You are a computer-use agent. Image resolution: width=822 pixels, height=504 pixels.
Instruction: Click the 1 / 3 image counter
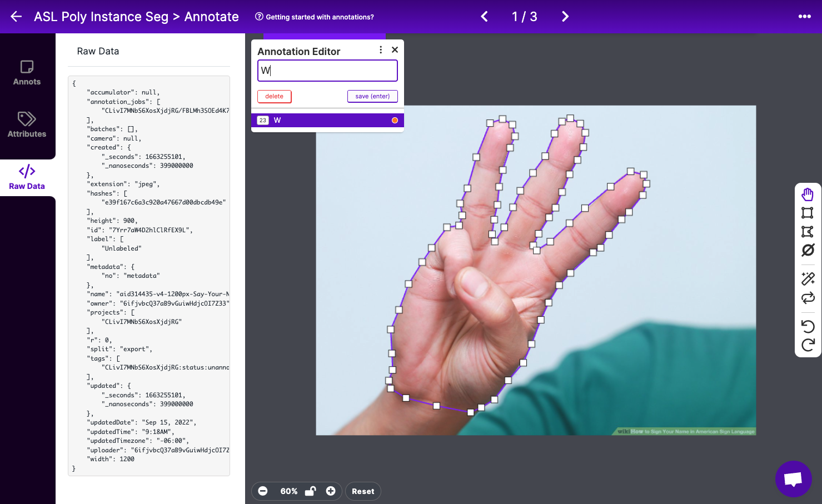(x=525, y=17)
